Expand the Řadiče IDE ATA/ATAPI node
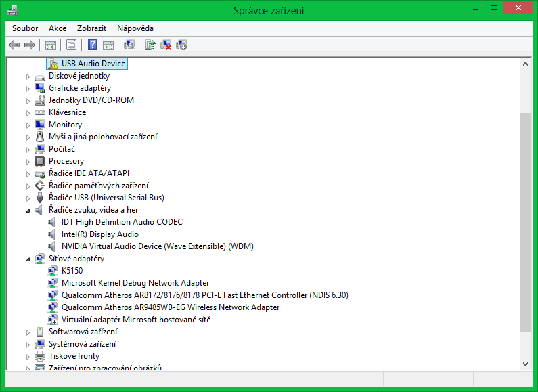This screenshot has width=538, height=392. [x=28, y=174]
